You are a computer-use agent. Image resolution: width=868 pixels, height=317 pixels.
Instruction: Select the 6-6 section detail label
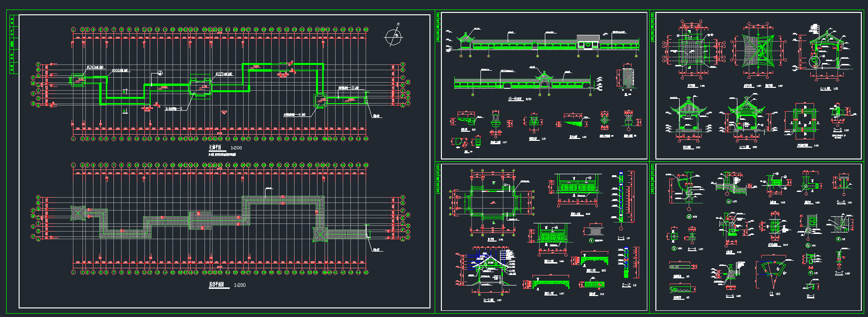[x=729, y=296]
